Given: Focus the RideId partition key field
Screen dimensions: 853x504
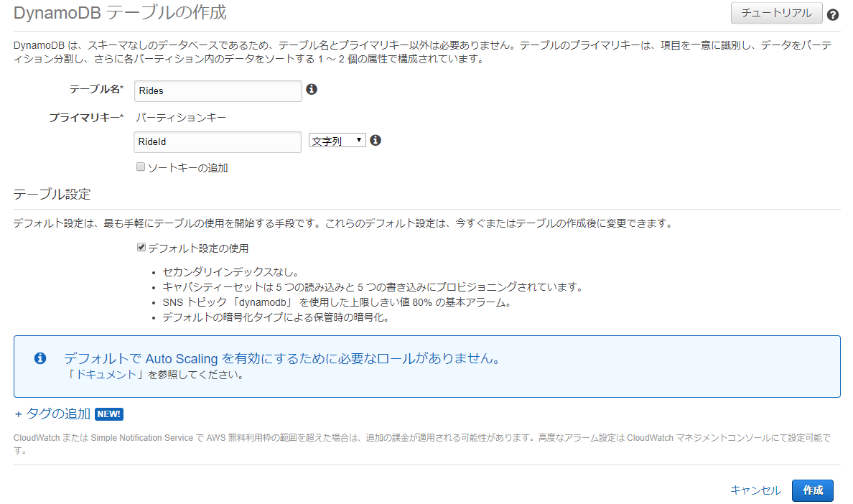Looking at the screenshot, I should pyautogui.click(x=218, y=141).
